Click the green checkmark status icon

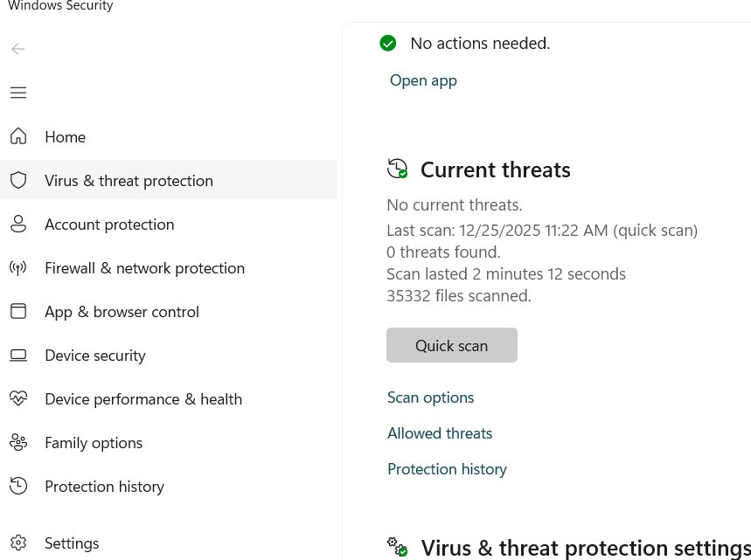[x=387, y=43]
